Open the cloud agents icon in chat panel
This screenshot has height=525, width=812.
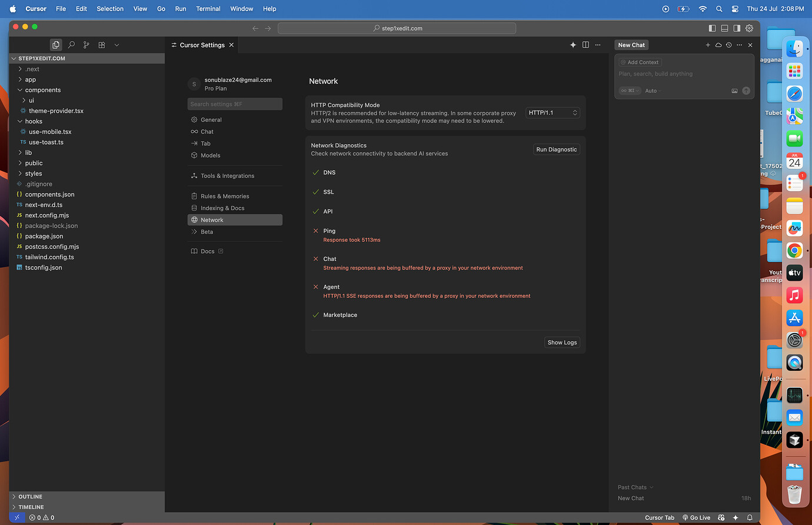(x=718, y=45)
